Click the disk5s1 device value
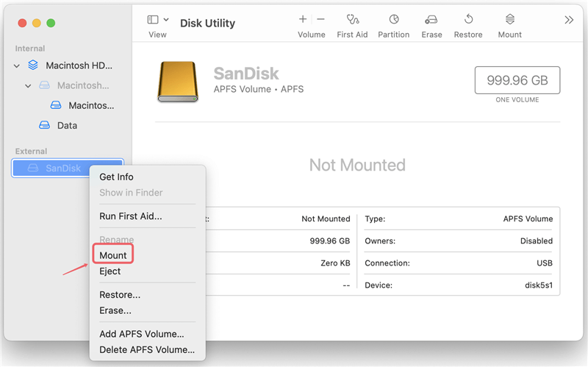 pyautogui.click(x=539, y=285)
